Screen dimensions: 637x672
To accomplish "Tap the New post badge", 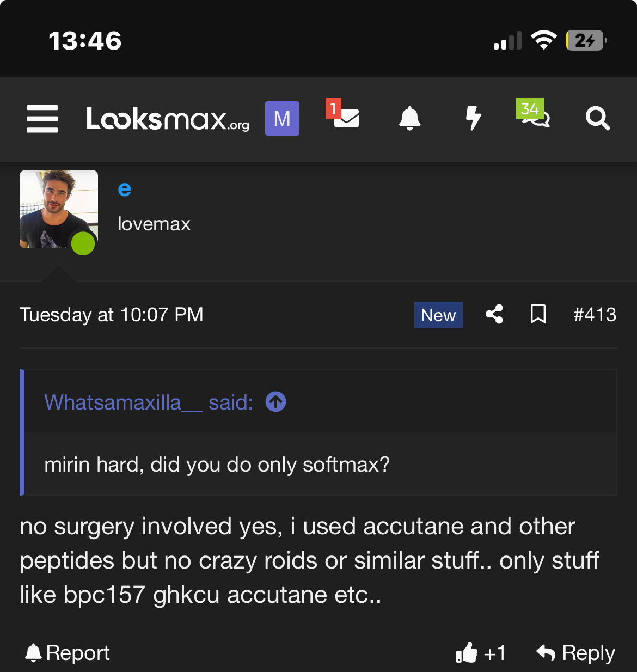I will 438,315.
